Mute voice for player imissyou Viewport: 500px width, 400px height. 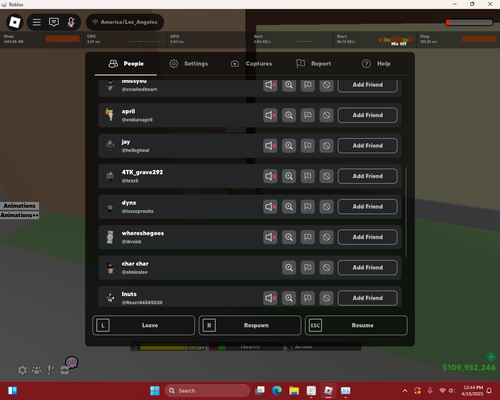[x=270, y=85]
